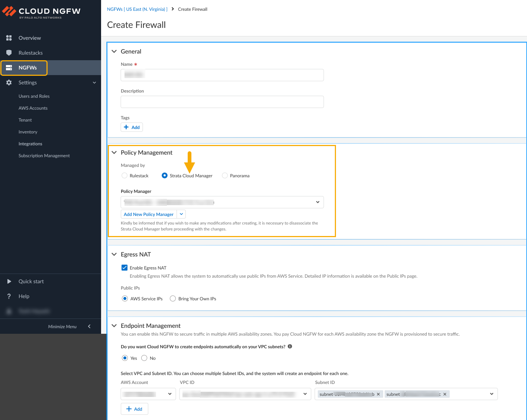
Task: Open Subscription Management page
Action: (x=44, y=156)
